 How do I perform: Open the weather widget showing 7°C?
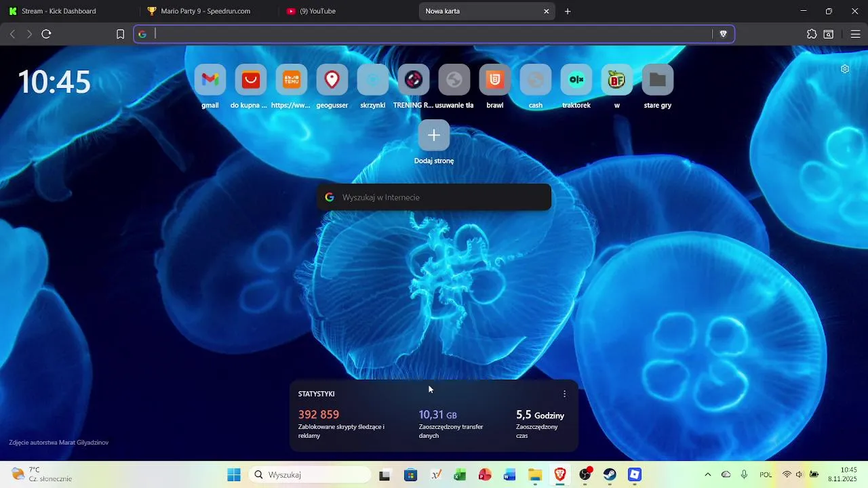click(x=42, y=474)
